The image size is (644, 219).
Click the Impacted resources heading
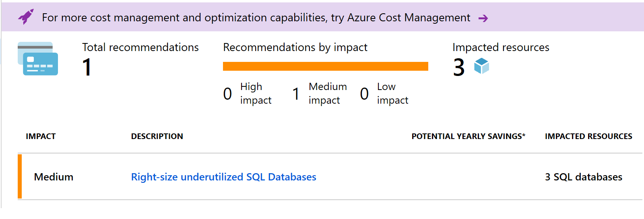(x=501, y=47)
